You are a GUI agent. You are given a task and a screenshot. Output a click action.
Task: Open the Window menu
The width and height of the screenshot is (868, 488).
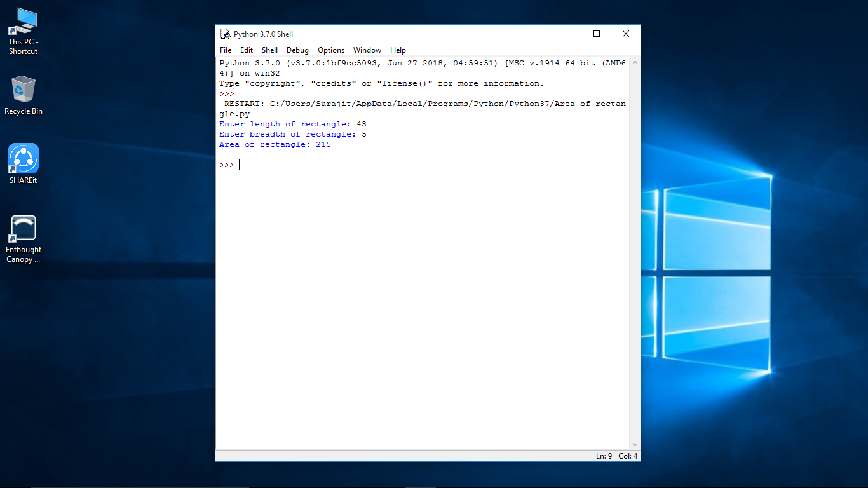[367, 50]
